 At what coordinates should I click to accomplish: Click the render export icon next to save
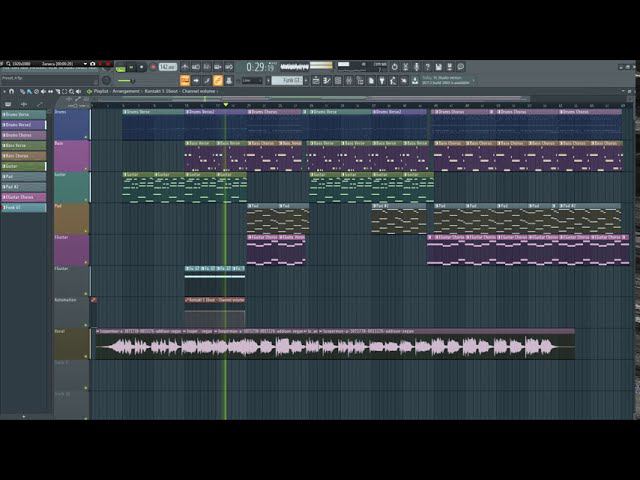click(x=449, y=67)
